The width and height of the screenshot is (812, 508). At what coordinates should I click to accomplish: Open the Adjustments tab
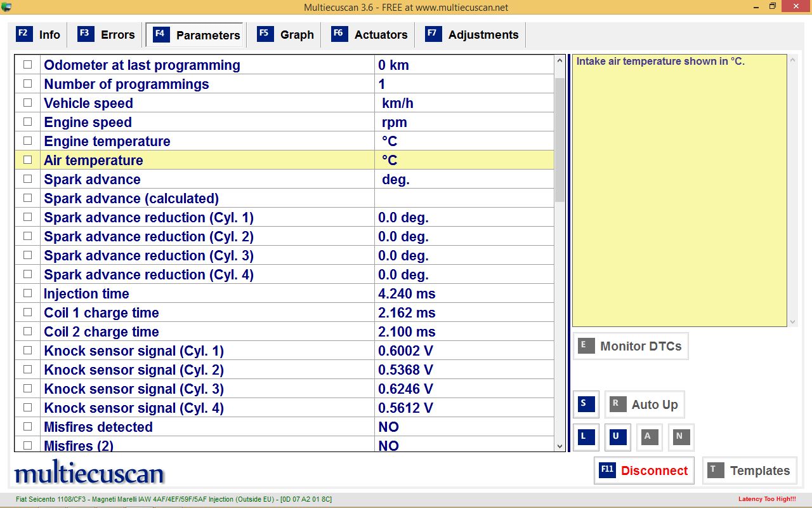pyautogui.click(x=473, y=35)
